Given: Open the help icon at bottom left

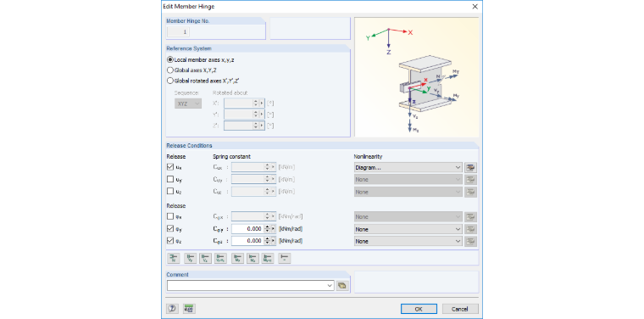Looking at the screenshot, I should (x=173, y=309).
